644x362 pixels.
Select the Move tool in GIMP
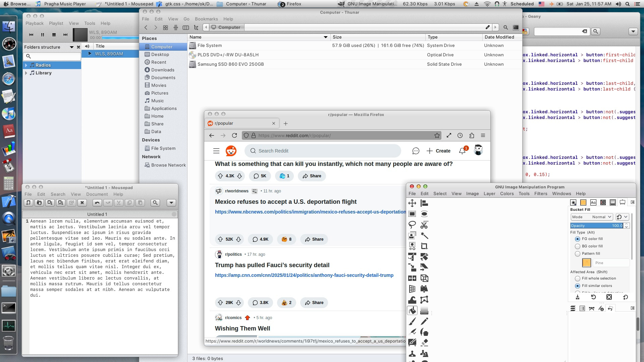coord(412,203)
